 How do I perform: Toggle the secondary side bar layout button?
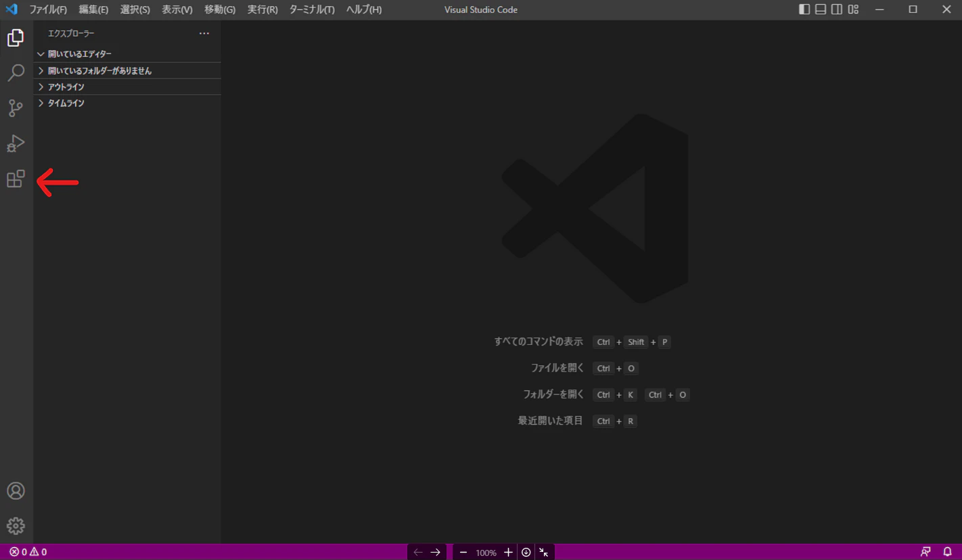coord(837,9)
